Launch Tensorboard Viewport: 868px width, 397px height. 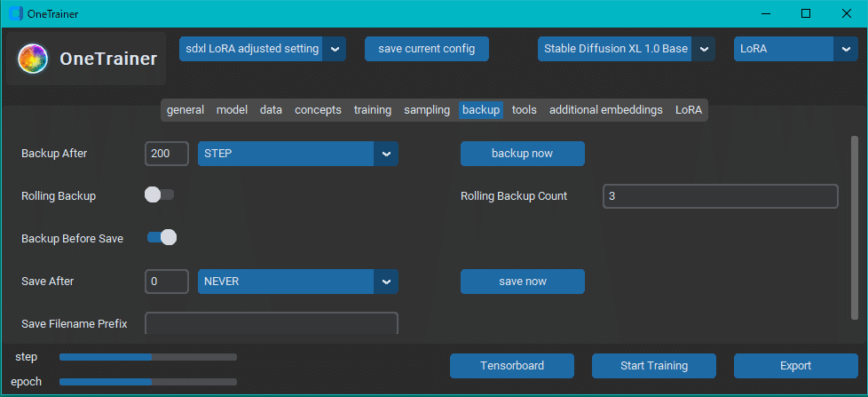click(x=512, y=366)
